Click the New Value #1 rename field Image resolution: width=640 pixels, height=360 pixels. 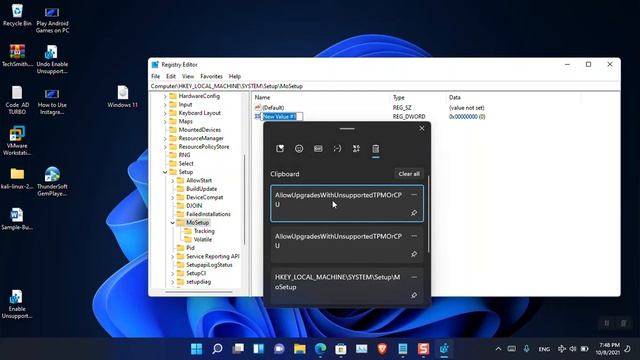click(282, 117)
